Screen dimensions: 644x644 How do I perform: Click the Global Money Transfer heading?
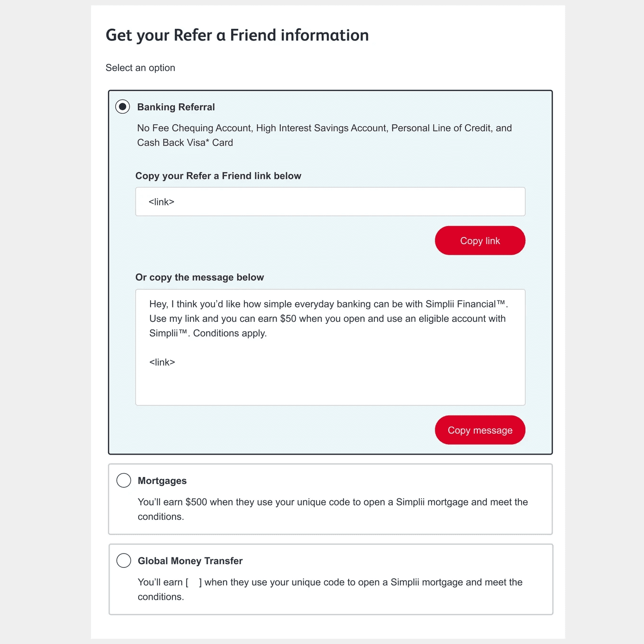(x=190, y=561)
